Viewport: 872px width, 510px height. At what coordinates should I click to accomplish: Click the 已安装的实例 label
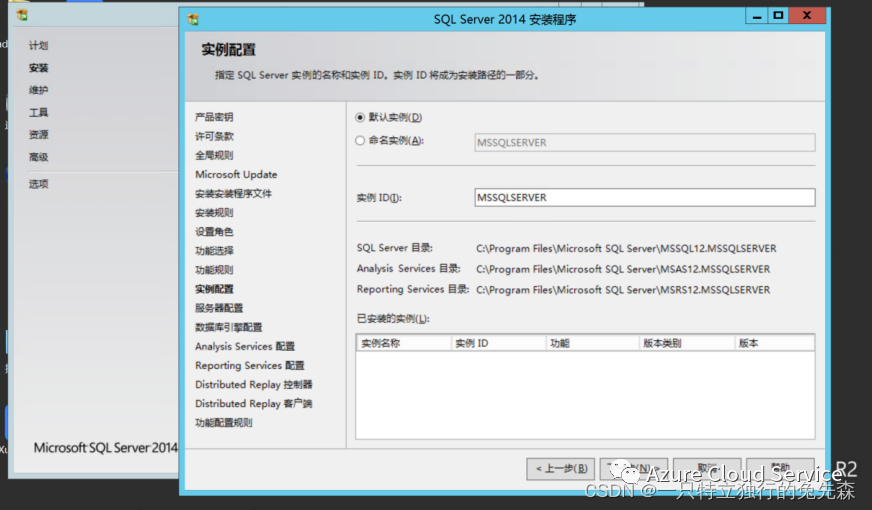tap(393, 319)
